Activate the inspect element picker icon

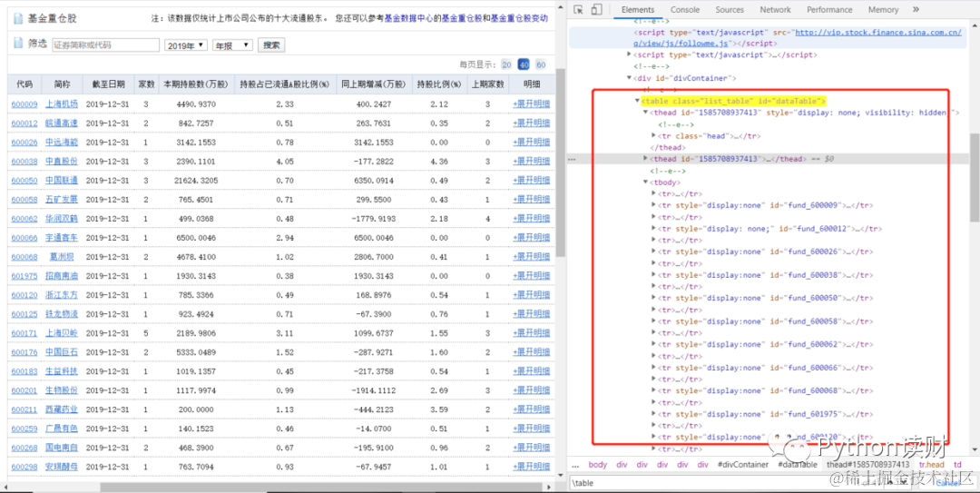point(579,9)
